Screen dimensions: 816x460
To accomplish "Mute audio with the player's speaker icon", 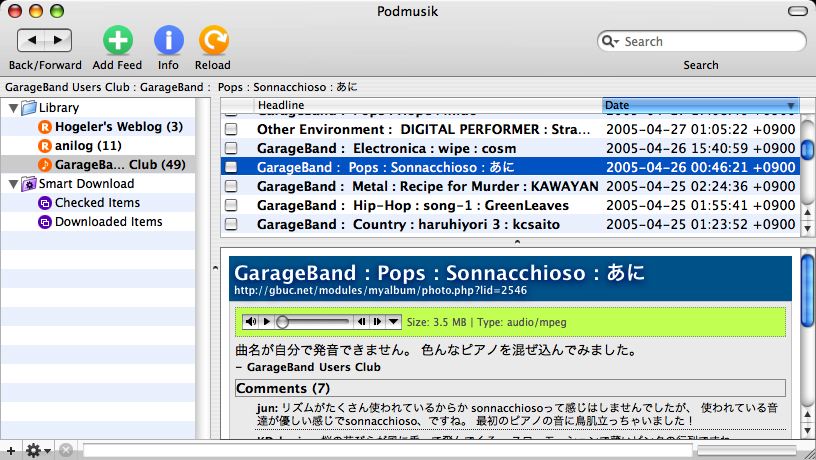I will tap(250, 322).
